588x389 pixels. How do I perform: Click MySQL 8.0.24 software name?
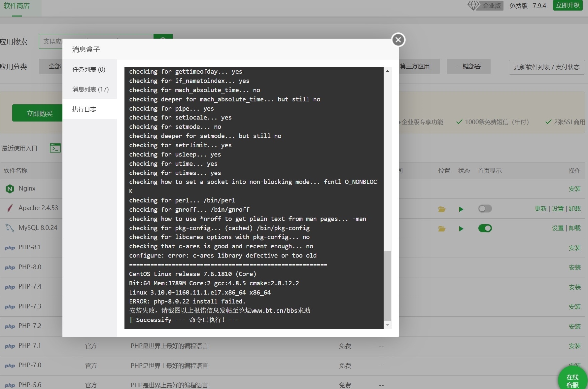click(x=38, y=228)
